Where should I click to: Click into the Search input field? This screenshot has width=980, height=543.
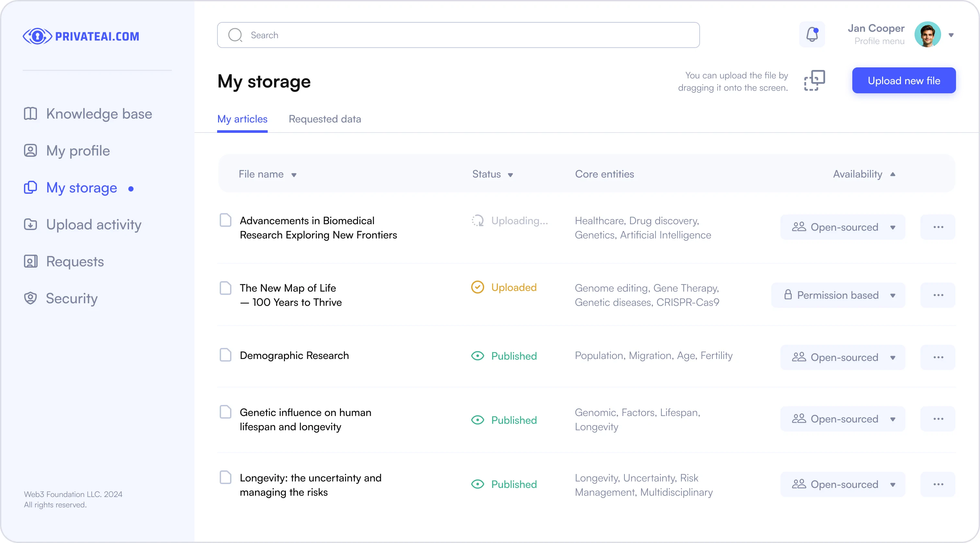pos(458,35)
